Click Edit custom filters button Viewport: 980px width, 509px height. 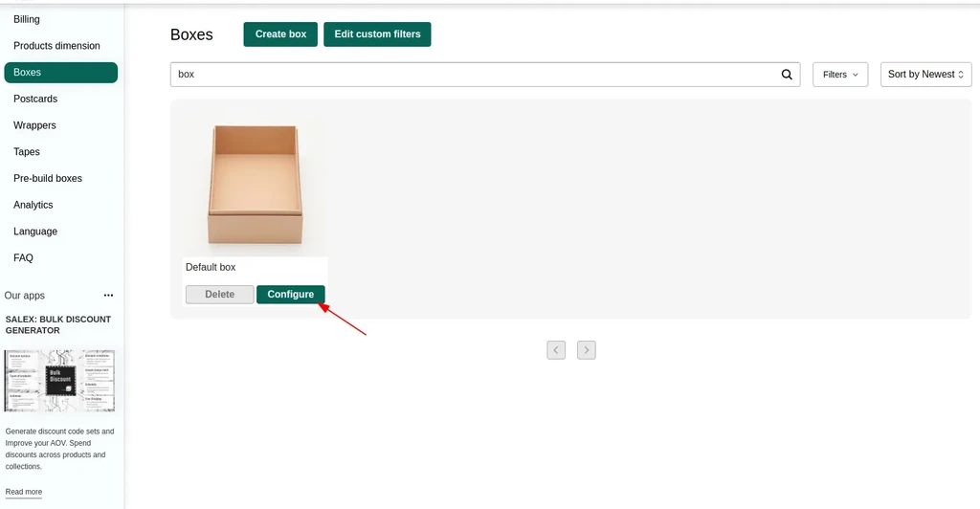coord(377,34)
